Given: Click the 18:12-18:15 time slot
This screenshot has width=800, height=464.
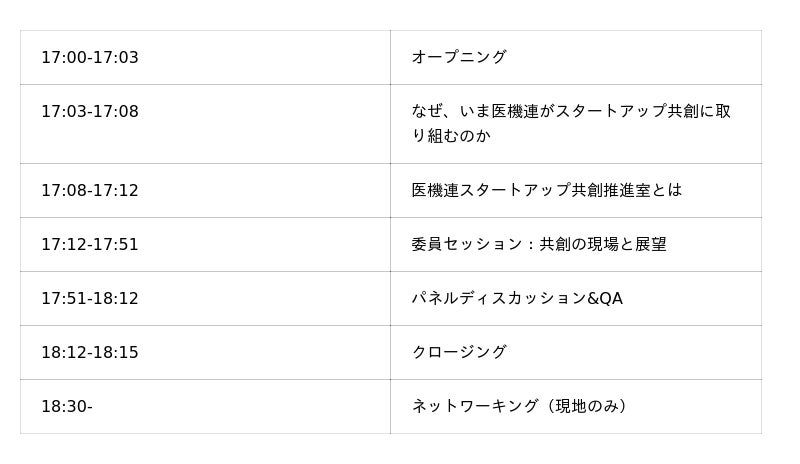Looking at the screenshot, I should coord(90,352).
